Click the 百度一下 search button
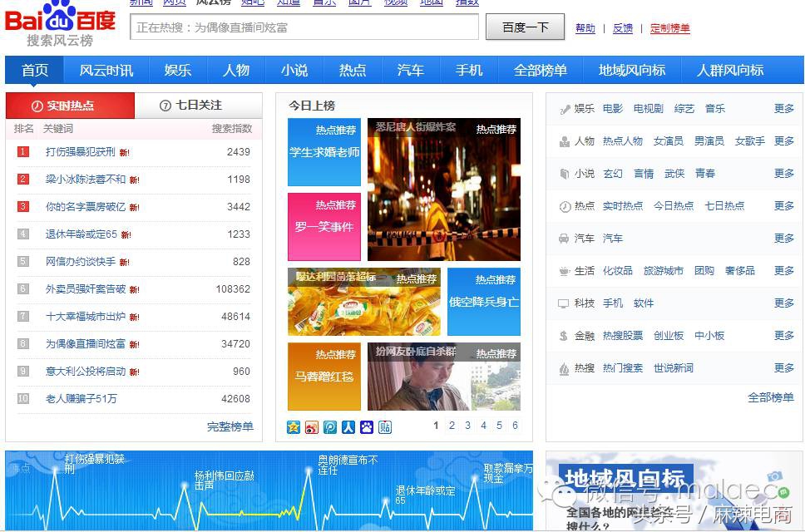The height and width of the screenshot is (532, 805). (525, 27)
